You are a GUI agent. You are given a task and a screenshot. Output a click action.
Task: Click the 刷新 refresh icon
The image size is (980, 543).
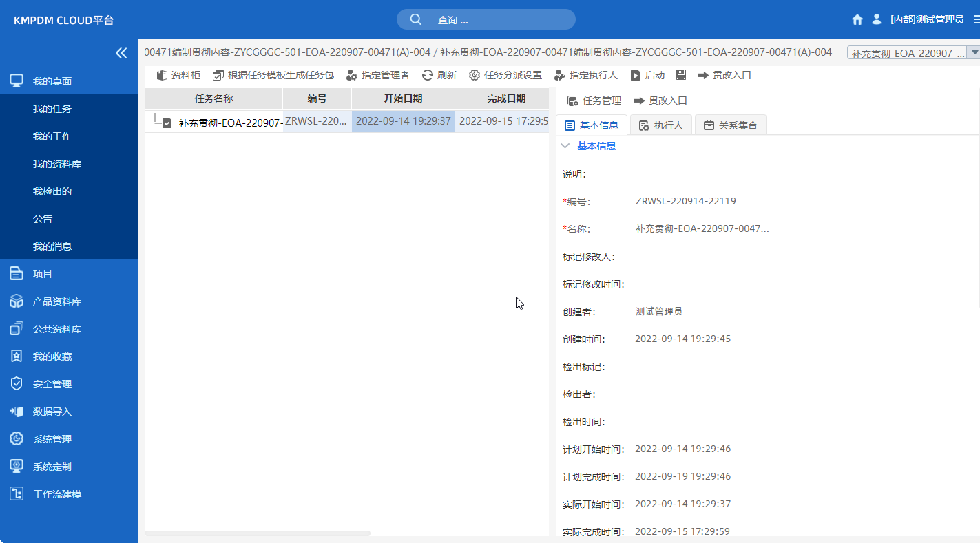pyautogui.click(x=439, y=75)
